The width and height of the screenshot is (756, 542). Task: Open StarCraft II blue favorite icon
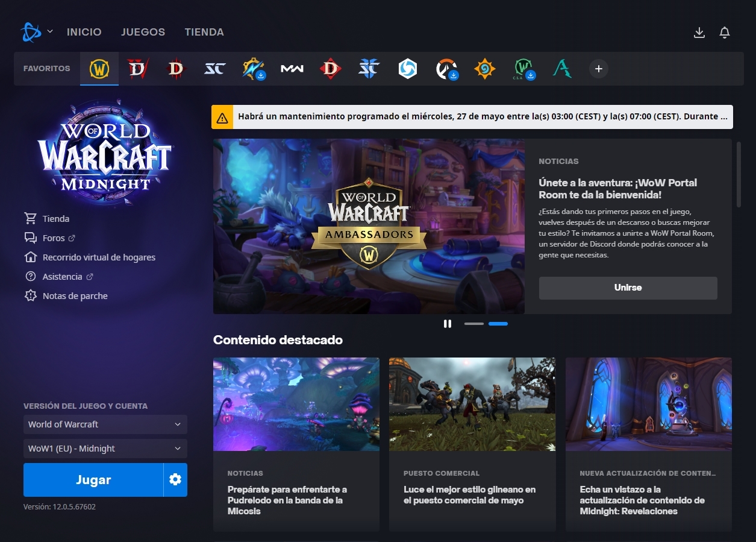tap(369, 69)
